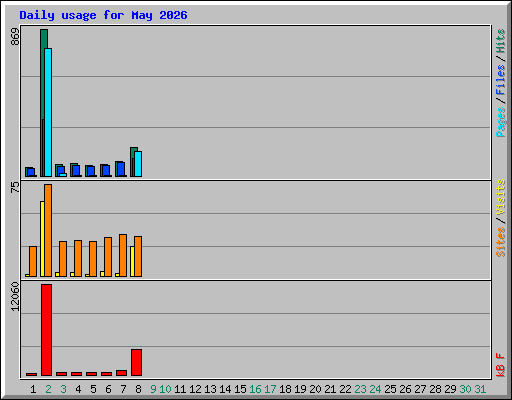This screenshot has width=512, height=400.
Task: Click the yellow visits bar for day 2
Action: [x=42, y=239]
